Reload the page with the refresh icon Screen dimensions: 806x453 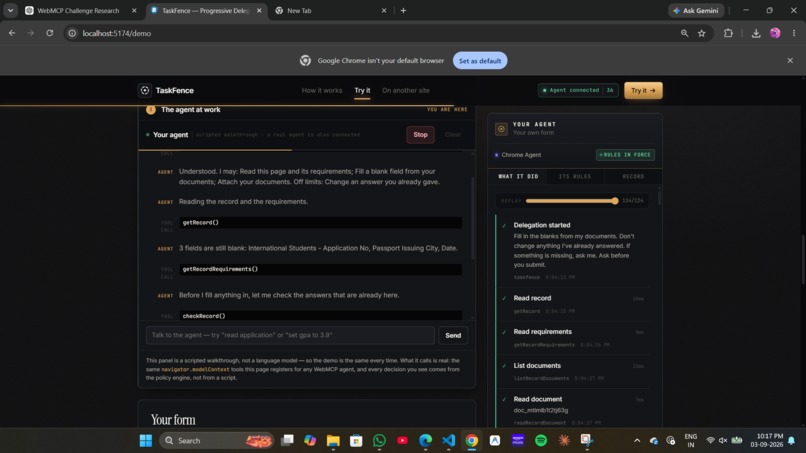[49, 33]
